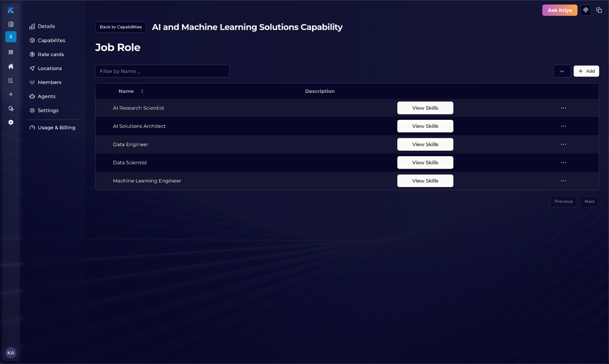Select the blue S workspace icon
This screenshot has height=364, width=609.
tap(11, 37)
